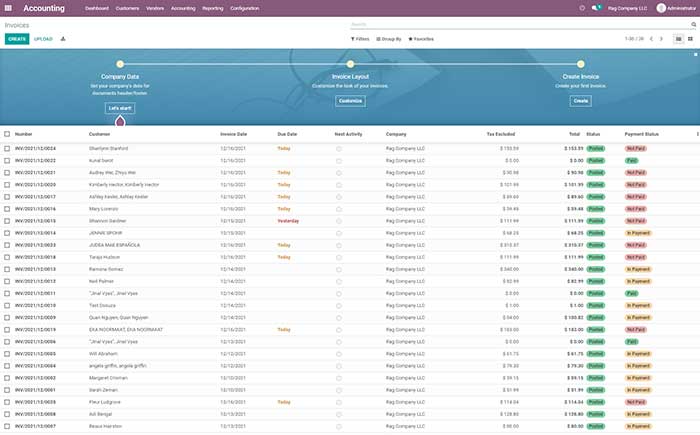Open the apps grid menu icon
This screenshot has height=435, width=700.
coord(8,8)
